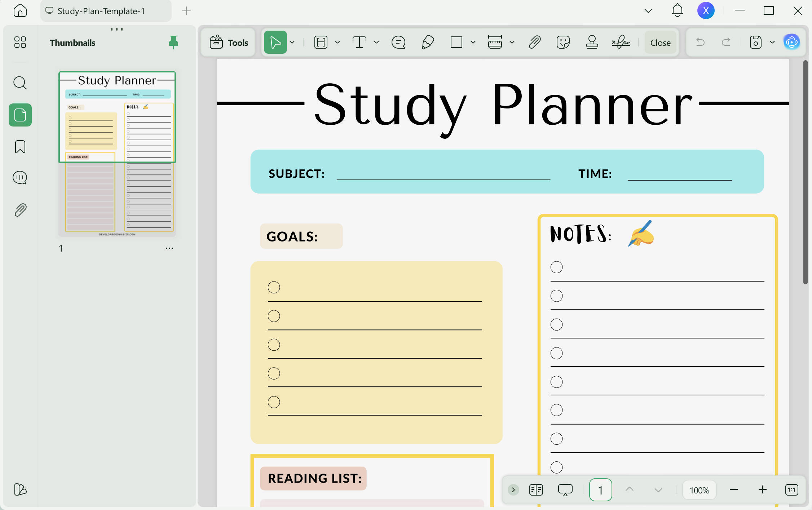
Task: Select the Measure ruler tool
Action: pyautogui.click(x=495, y=42)
